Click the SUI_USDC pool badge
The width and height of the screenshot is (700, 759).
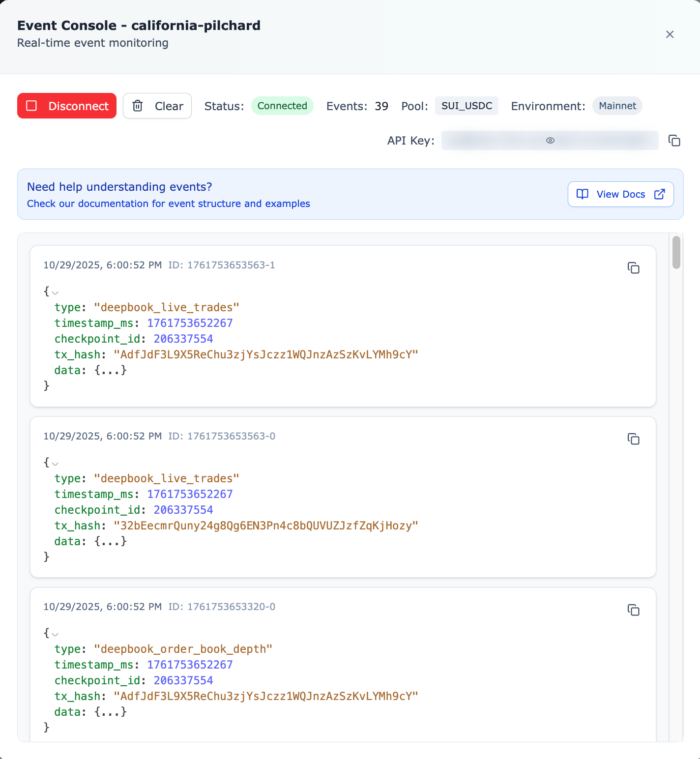click(x=467, y=106)
